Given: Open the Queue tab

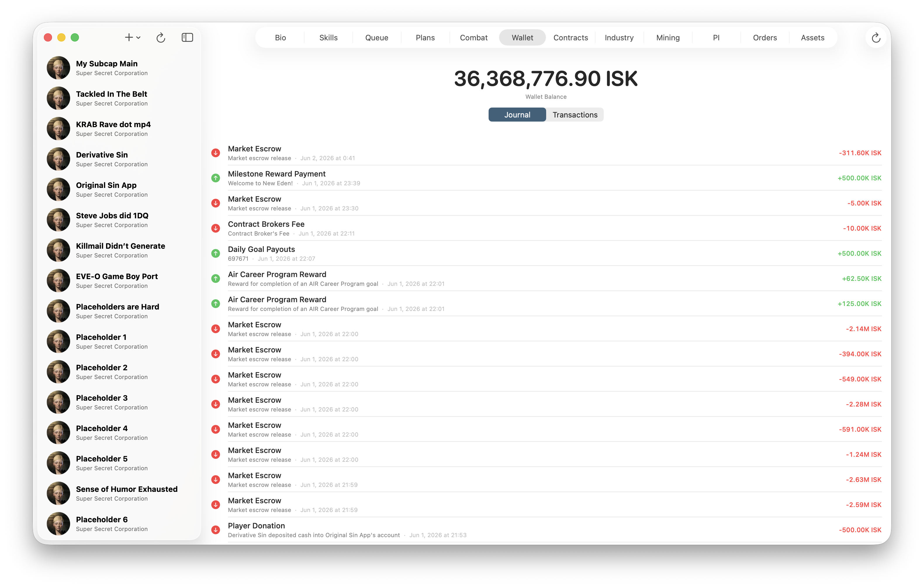Looking at the screenshot, I should 377,38.
